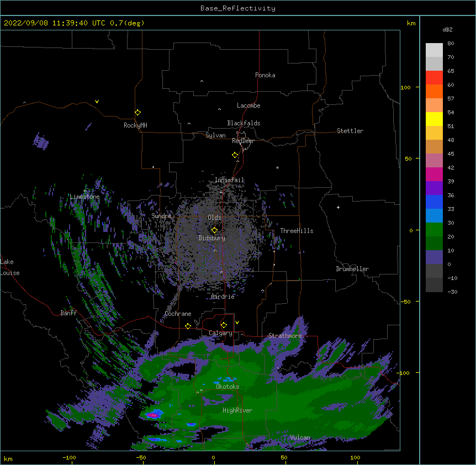Screen dimensions: 476x465
Task: Select the 30 dBZ bright green legend swatch
Action: [434, 229]
